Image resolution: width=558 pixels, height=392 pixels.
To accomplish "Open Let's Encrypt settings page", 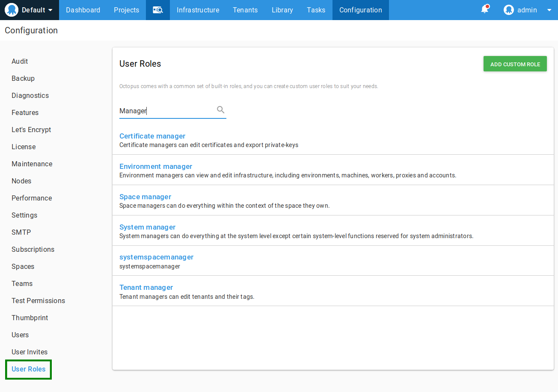I will (x=31, y=130).
